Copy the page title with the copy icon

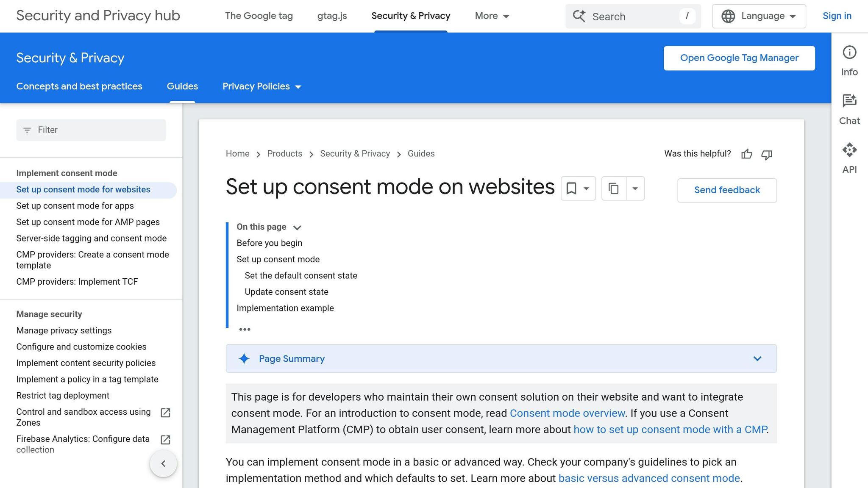coord(614,189)
